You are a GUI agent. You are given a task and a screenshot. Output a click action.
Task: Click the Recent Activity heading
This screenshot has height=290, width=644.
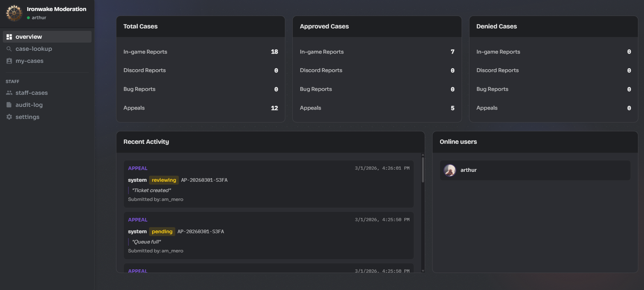coord(146,142)
